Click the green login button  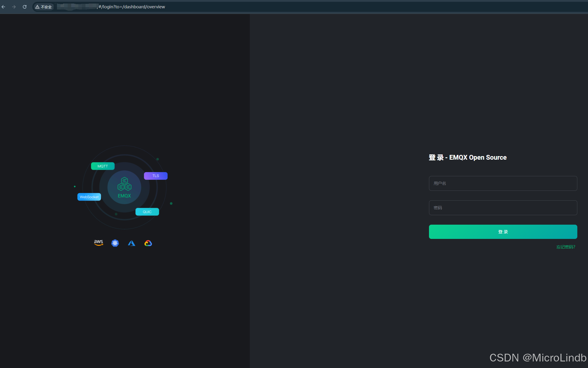click(503, 232)
